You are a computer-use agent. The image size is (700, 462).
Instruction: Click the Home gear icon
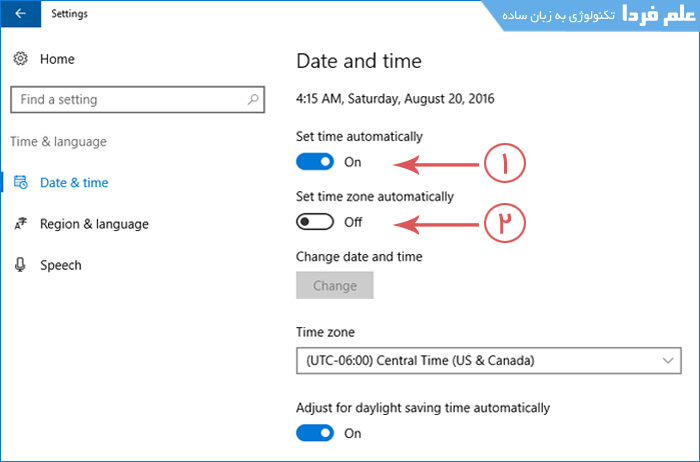pos(20,60)
